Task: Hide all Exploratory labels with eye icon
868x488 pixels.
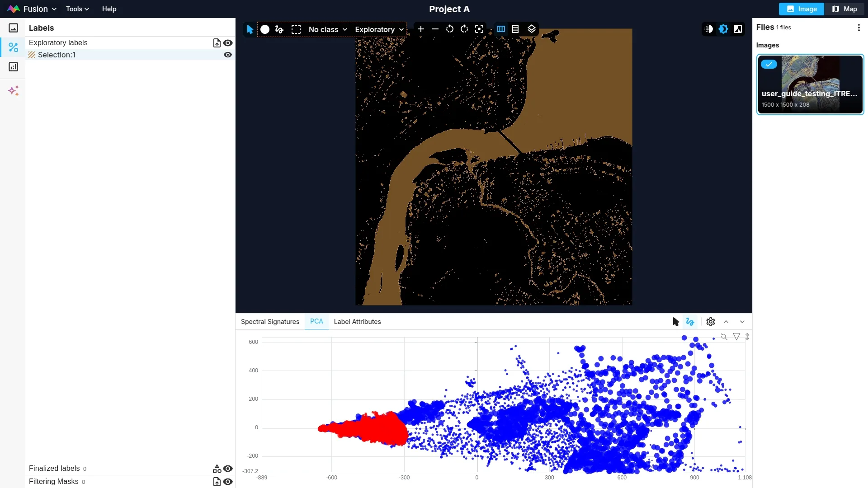Action: pos(228,43)
